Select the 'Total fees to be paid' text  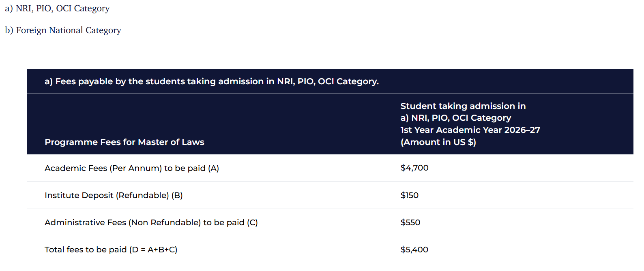coord(86,250)
